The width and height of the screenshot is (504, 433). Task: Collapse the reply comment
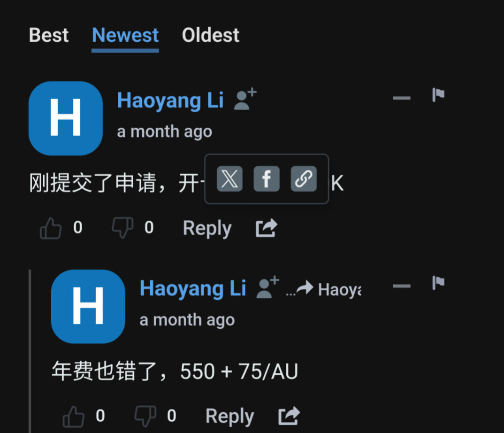coord(402,286)
